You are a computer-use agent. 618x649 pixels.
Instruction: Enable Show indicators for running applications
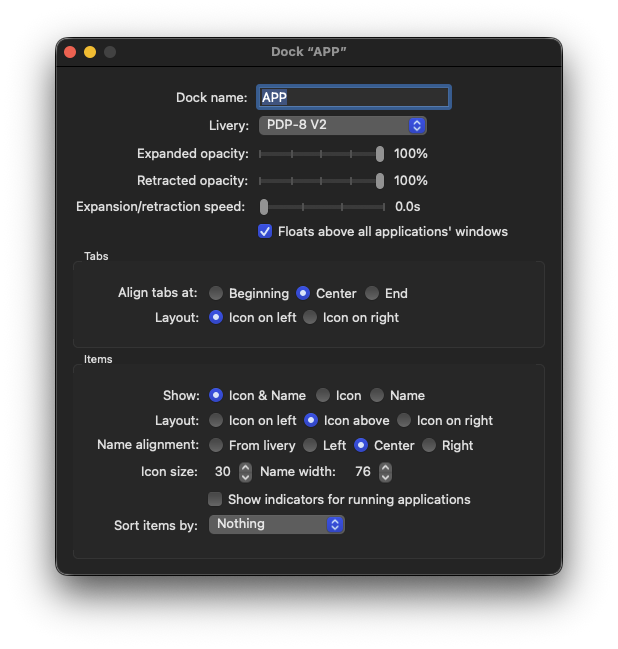point(215,499)
